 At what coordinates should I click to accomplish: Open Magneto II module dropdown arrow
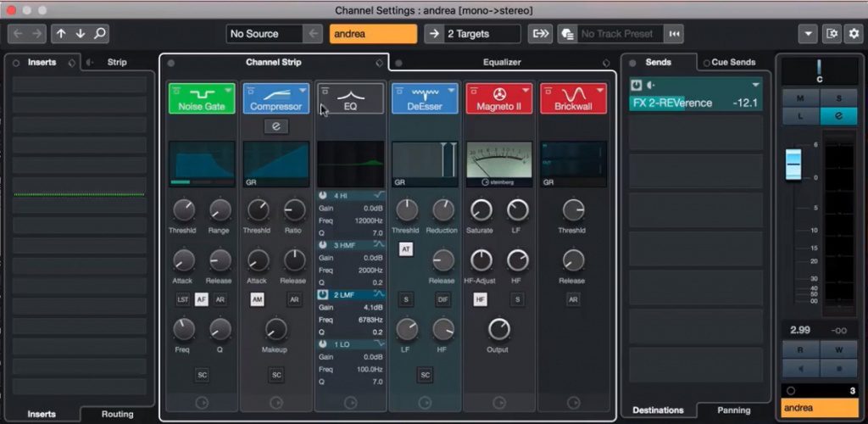click(x=526, y=90)
